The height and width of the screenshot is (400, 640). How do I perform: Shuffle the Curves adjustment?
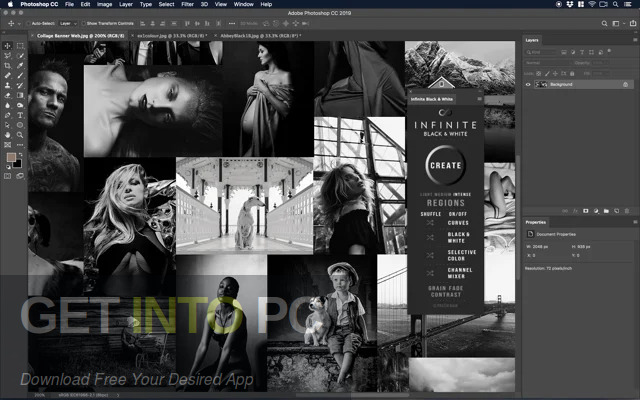pos(430,223)
